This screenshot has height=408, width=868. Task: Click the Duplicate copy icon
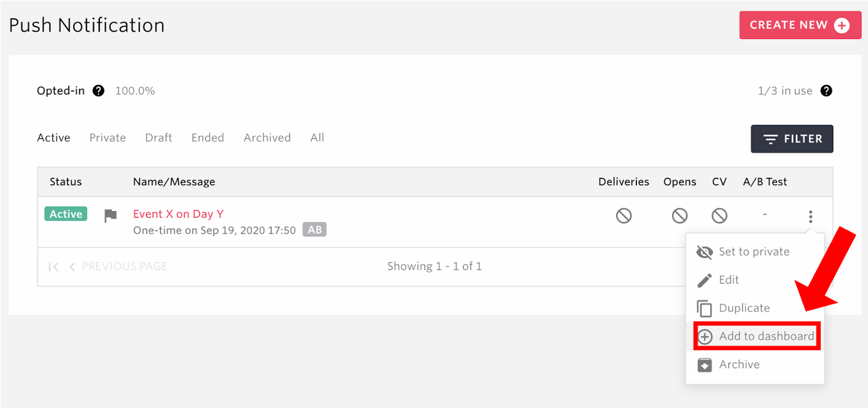click(x=704, y=308)
